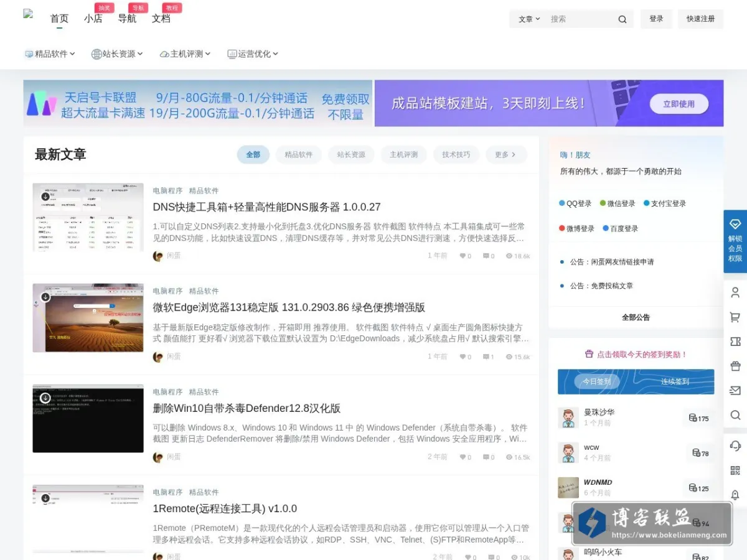The width and height of the screenshot is (747, 560).
Task: Click 点击领取今天的签到奖励 link
Action: coord(636,355)
